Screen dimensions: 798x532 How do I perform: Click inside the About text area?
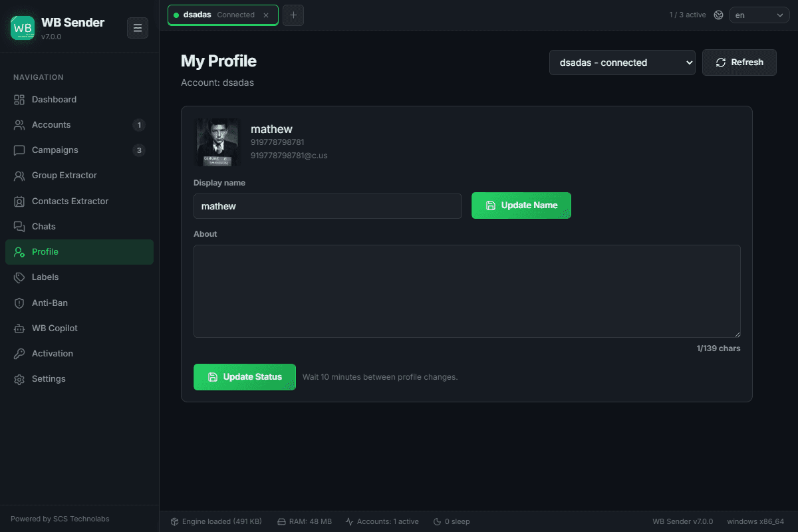(x=467, y=291)
